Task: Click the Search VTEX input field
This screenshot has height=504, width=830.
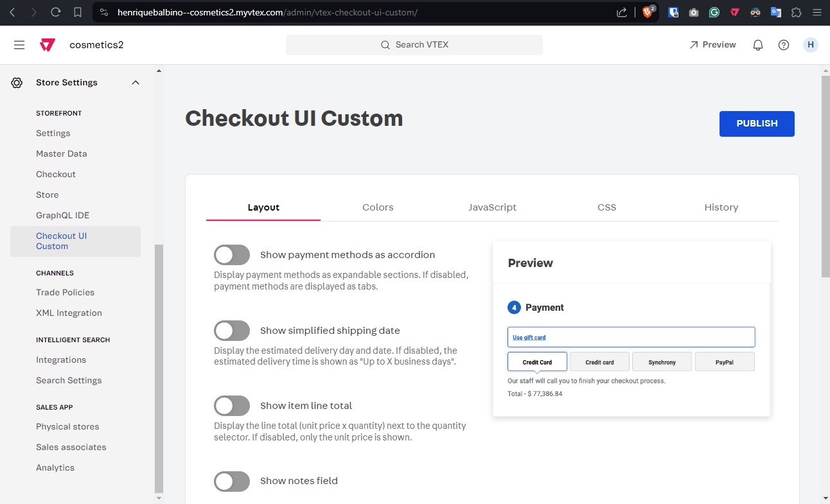Action: (x=414, y=45)
